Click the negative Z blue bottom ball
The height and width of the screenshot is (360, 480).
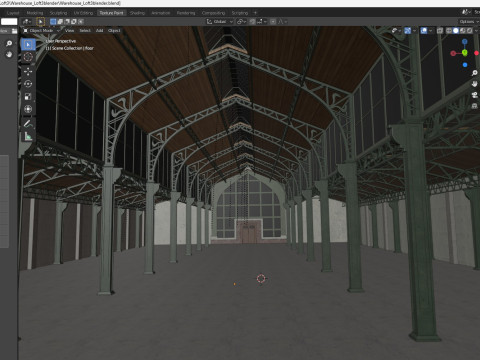[465, 65]
